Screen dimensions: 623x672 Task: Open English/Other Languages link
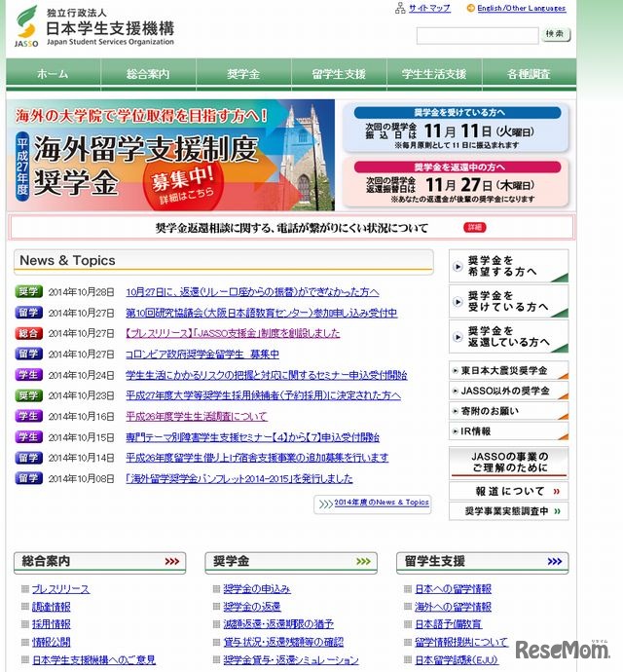point(522,8)
